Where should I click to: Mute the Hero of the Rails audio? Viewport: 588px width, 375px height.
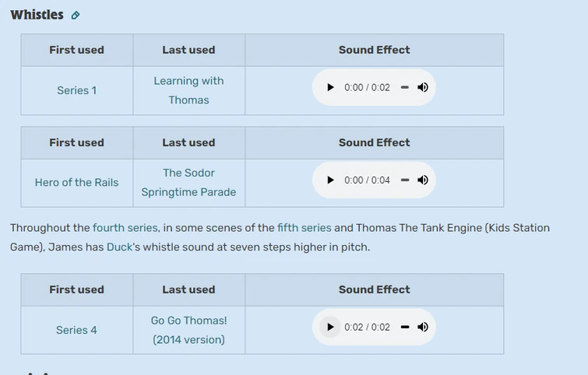423,180
